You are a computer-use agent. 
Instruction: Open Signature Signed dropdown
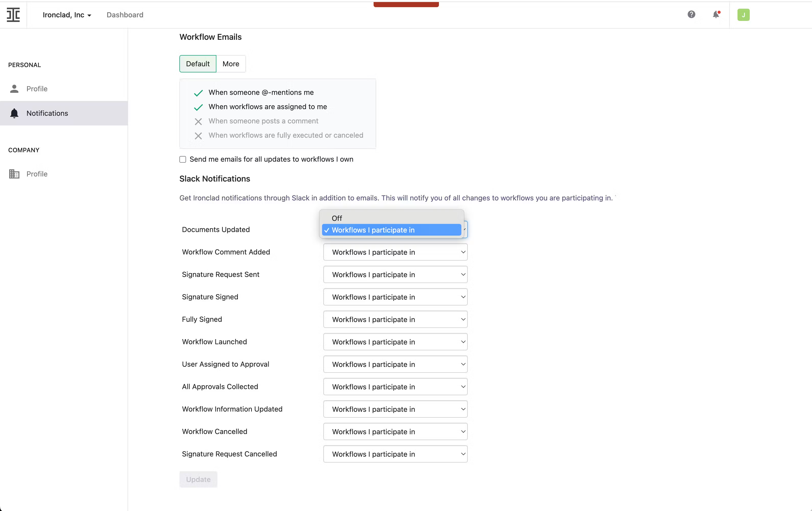[395, 297]
